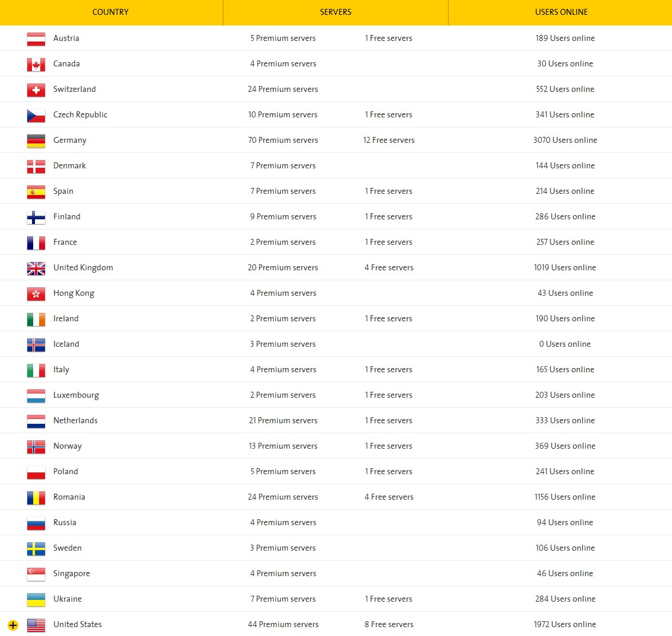Click the Sweden flag icon
The height and width of the screenshot is (636, 672).
pos(36,548)
